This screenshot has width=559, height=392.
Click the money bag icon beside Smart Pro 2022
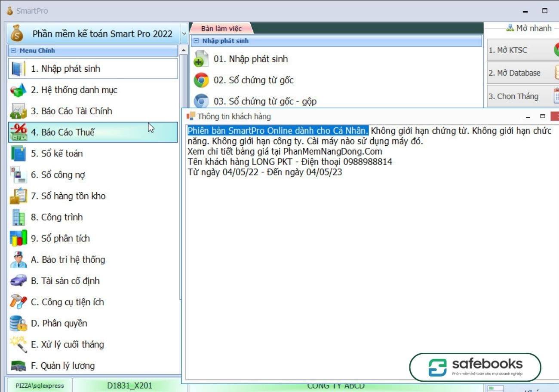pyautogui.click(x=17, y=33)
